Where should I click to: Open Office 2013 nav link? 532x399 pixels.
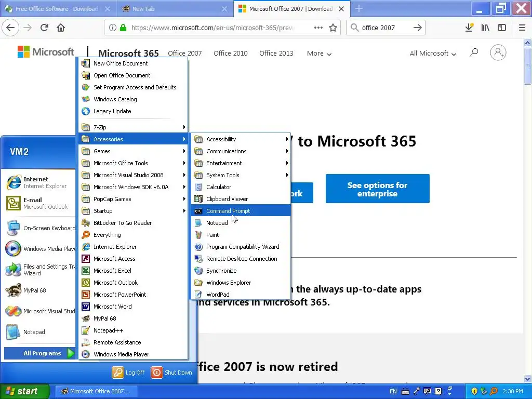point(276,54)
